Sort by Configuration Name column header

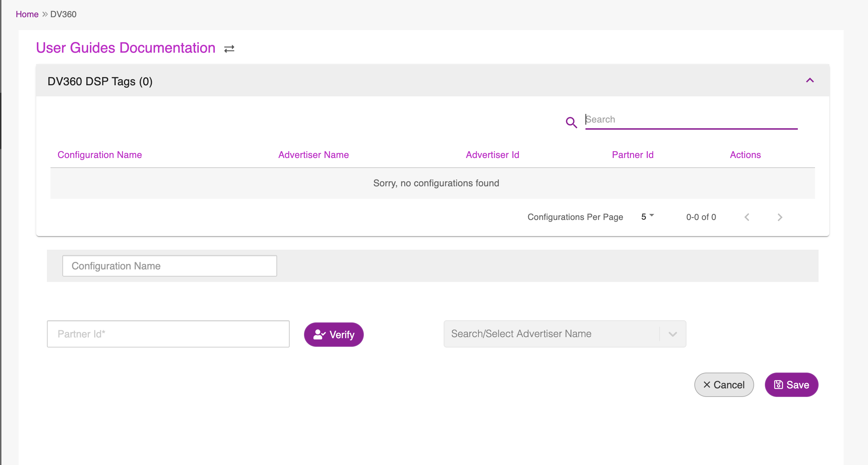tap(100, 155)
